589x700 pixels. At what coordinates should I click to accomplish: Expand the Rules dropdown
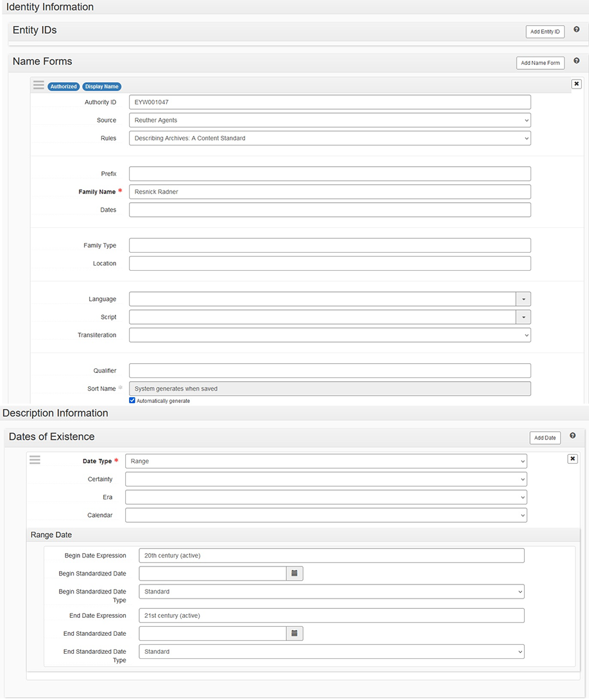pyautogui.click(x=329, y=138)
